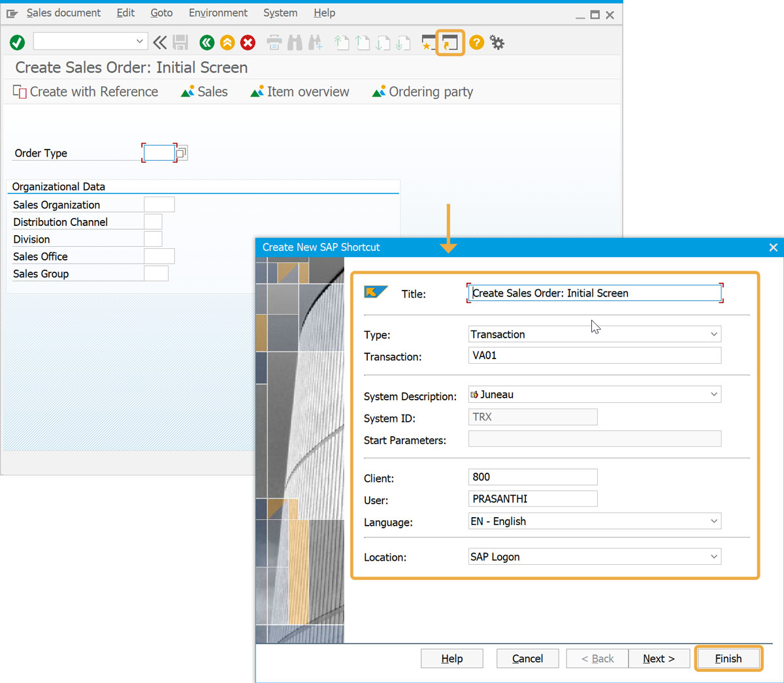Viewport: 784px width, 683px height.
Task: Expand the Type dropdown
Action: pos(713,334)
